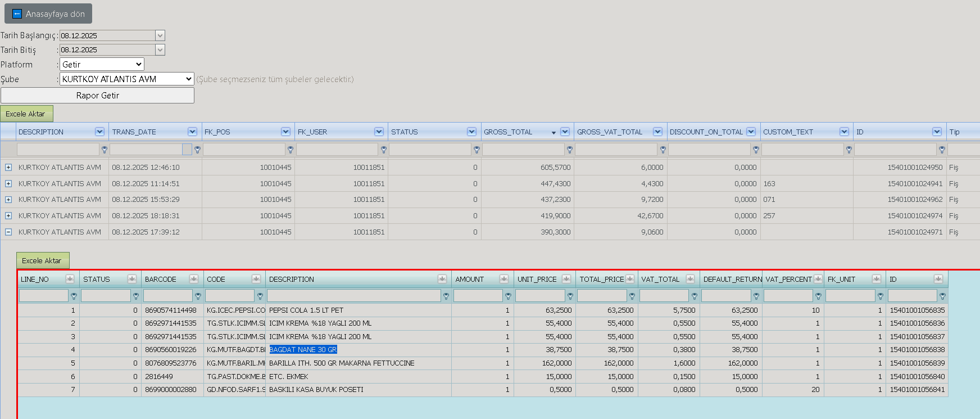980x419 pixels.
Task: Click the Rapor Getir button
Action: [97, 95]
